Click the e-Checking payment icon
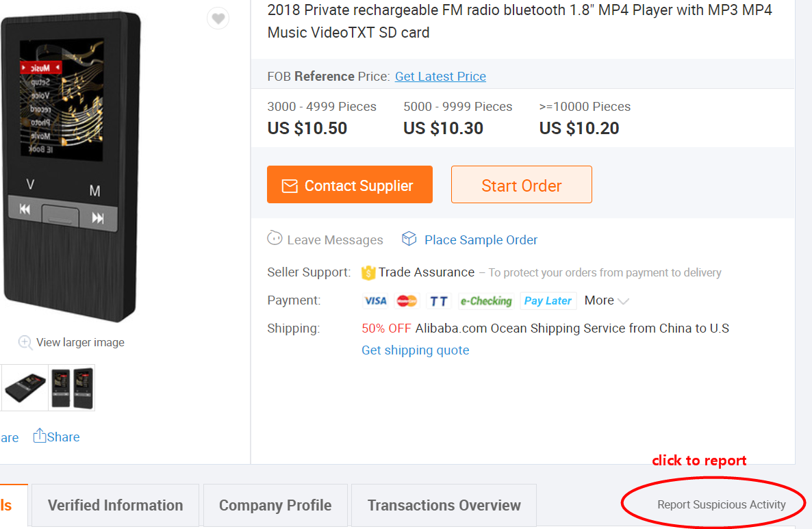 point(485,300)
